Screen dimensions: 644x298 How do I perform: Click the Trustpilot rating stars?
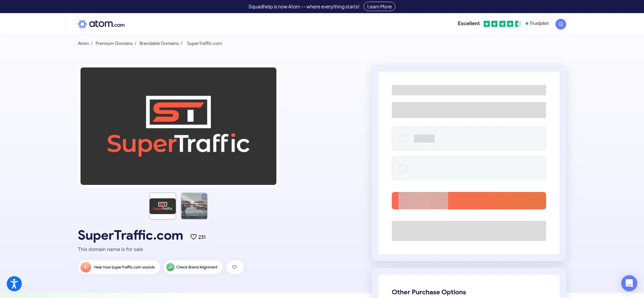[502, 23]
